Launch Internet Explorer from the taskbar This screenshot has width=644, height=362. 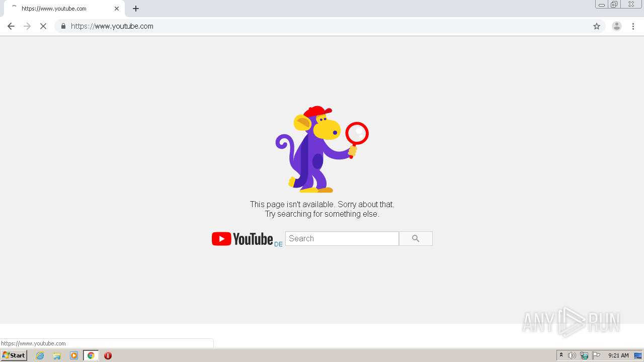point(40,355)
